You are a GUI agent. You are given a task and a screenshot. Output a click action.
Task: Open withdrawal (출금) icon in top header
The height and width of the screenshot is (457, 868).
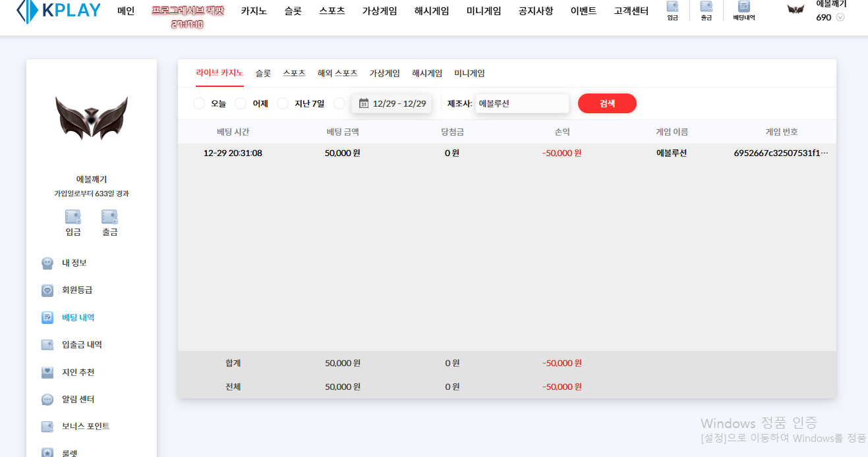pos(706,11)
